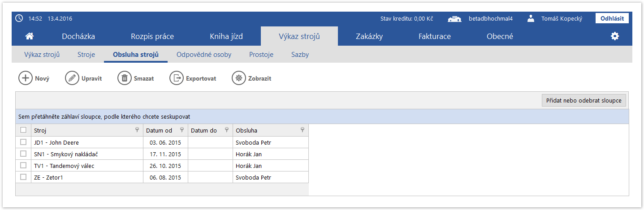Switch to the Prostoje sub-tab
The image size is (644, 210).
[x=261, y=55]
